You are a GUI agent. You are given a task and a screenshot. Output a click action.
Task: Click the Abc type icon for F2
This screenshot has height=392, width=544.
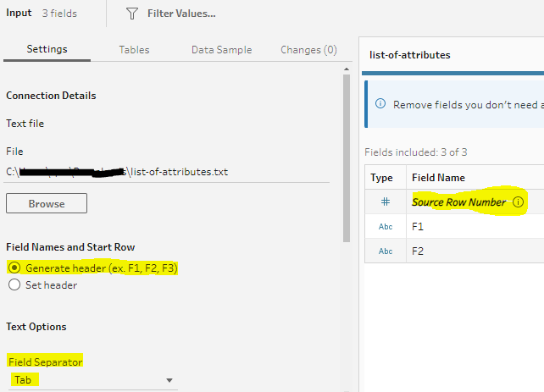[x=385, y=251]
